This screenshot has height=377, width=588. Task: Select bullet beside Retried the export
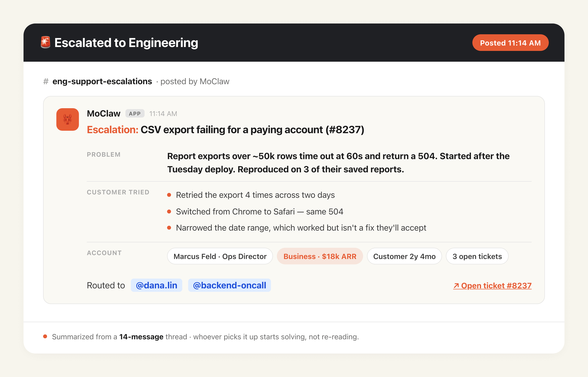(x=169, y=195)
